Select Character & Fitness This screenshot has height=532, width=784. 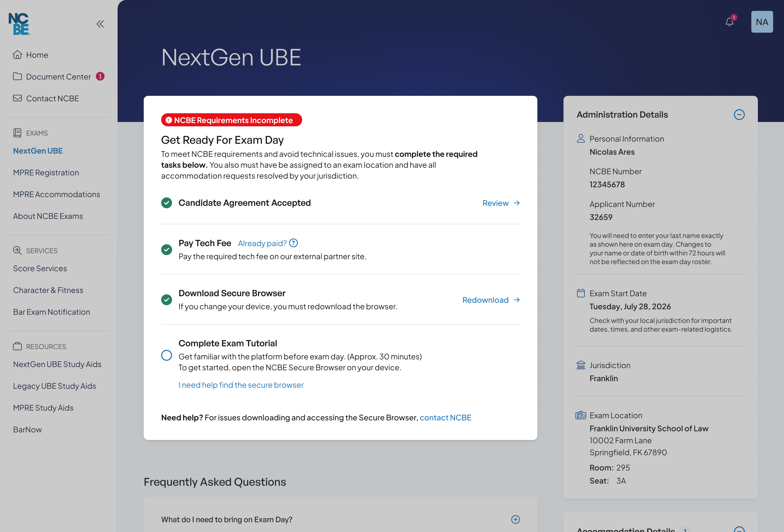pyautogui.click(x=48, y=290)
